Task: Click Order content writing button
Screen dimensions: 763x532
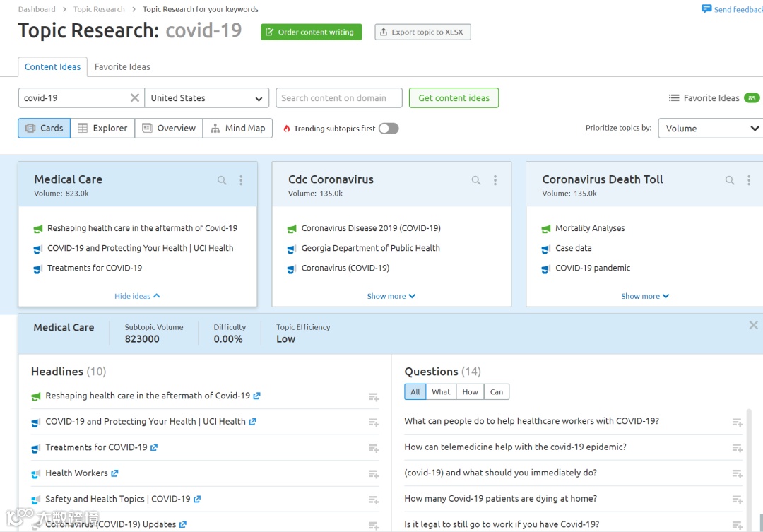Action: pyautogui.click(x=312, y=32)
